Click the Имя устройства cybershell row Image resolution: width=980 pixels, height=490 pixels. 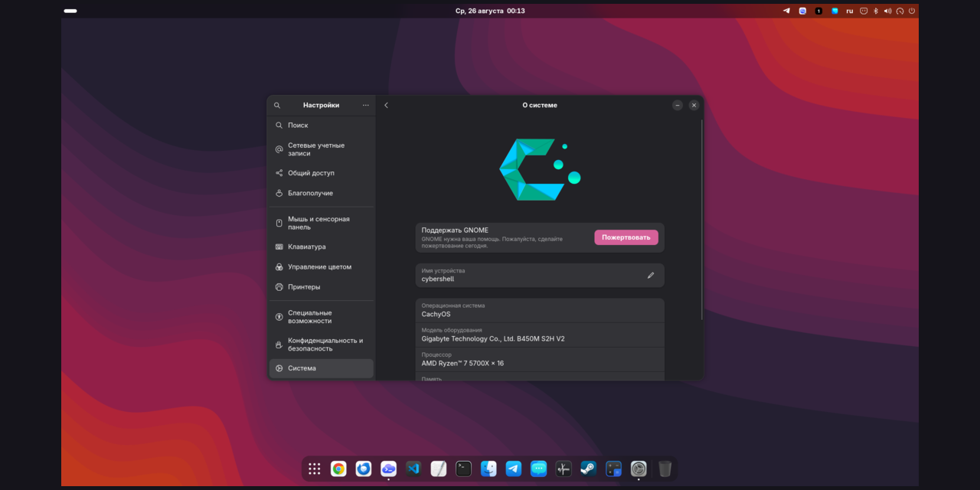coord(540,275)
